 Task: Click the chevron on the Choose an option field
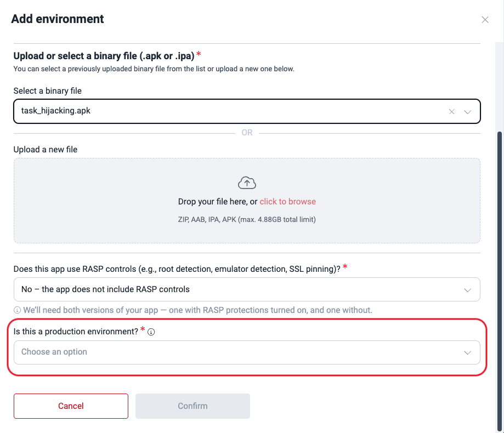pos(468,352)
